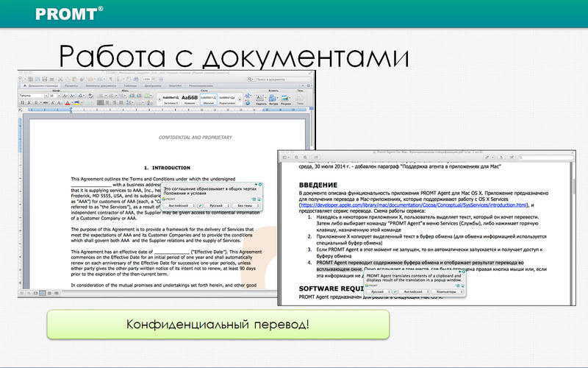Toggle align text left in Word ribbon

pos(100,103)
